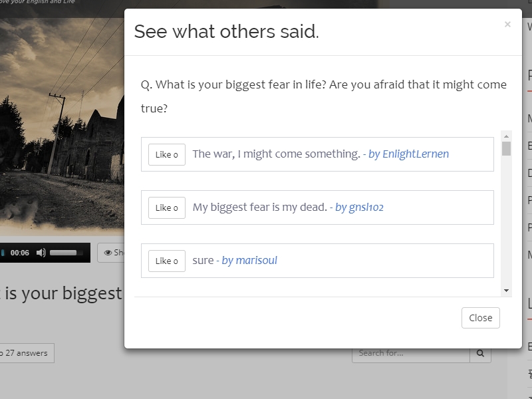Adjust the player volume slider
532x399 pixels.
coord(66,253)
